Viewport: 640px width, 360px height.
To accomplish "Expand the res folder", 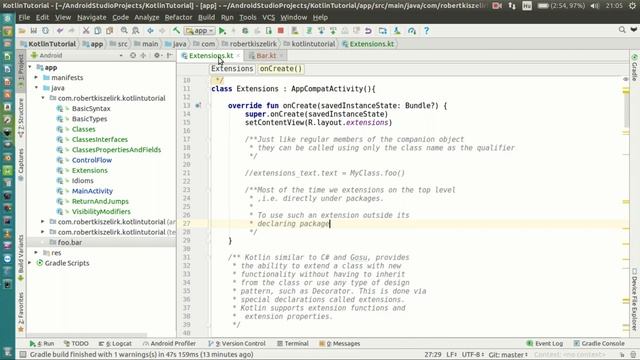I will click(x=36, y=253).
